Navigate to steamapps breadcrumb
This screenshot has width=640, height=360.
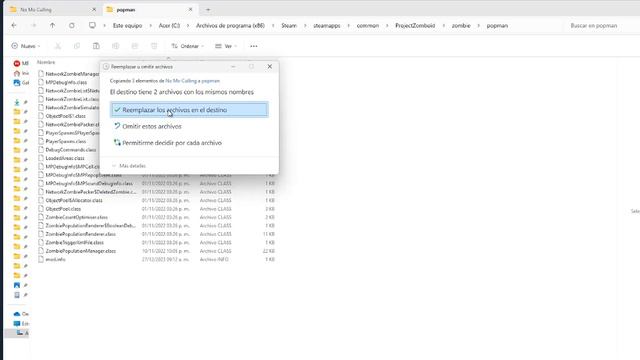coord(327,25)
